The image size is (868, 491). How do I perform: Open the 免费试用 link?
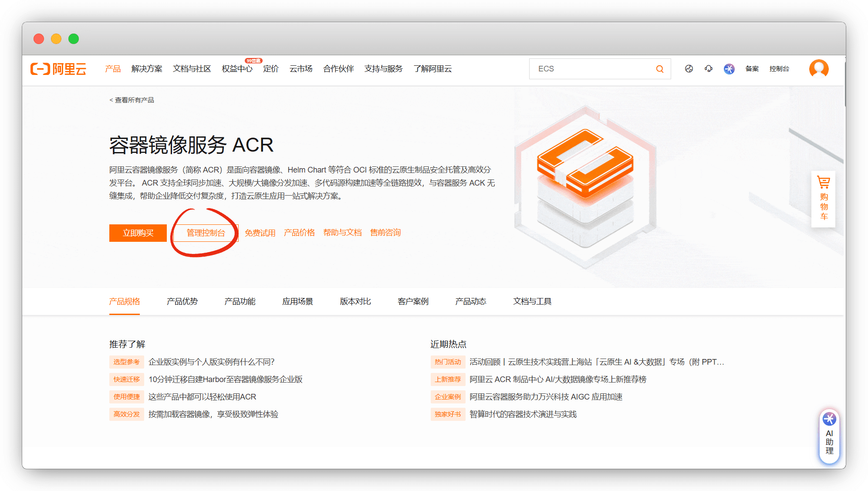click(x=260, y=233)
